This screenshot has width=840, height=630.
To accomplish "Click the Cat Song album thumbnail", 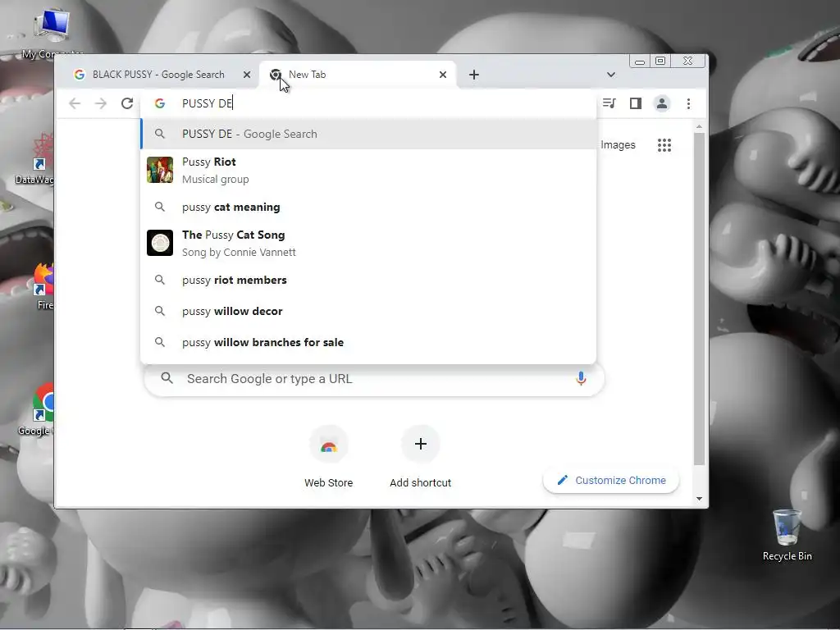I will coord(160,243).
